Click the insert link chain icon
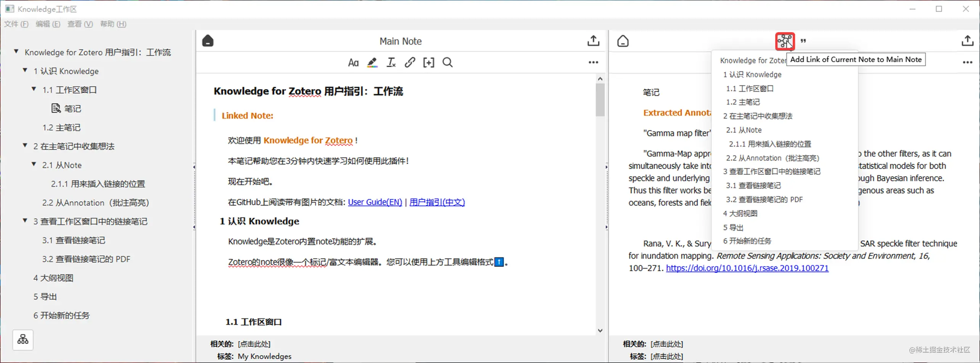The image size is (980, 363). click(410, 63)
